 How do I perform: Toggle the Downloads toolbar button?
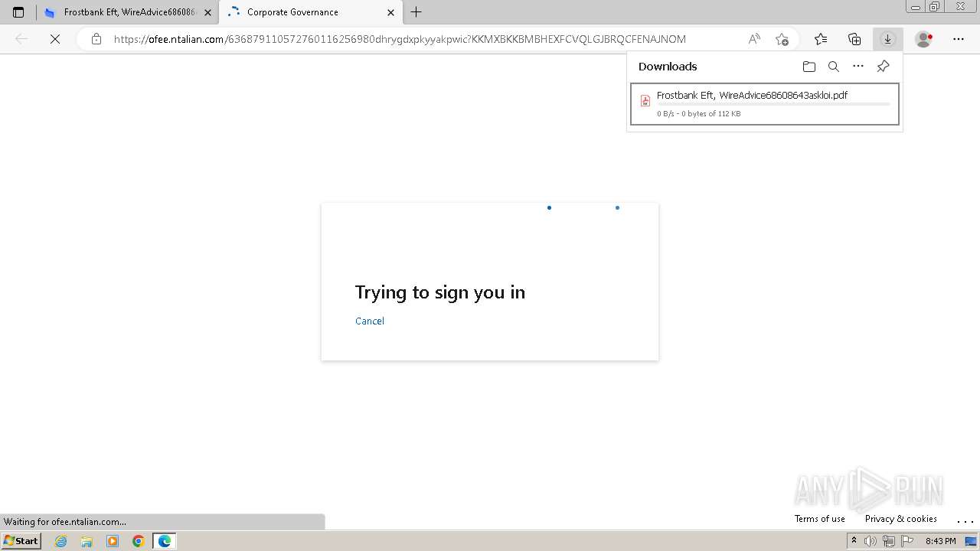click(x=887, y=39)
